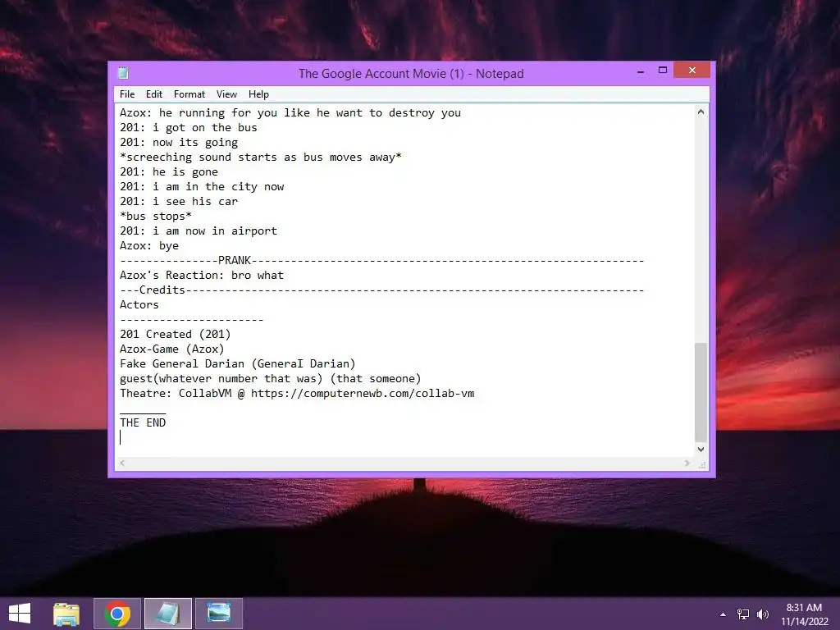Open the Edit menu
This screenshot has height=630, width=840.
[153, 94]
